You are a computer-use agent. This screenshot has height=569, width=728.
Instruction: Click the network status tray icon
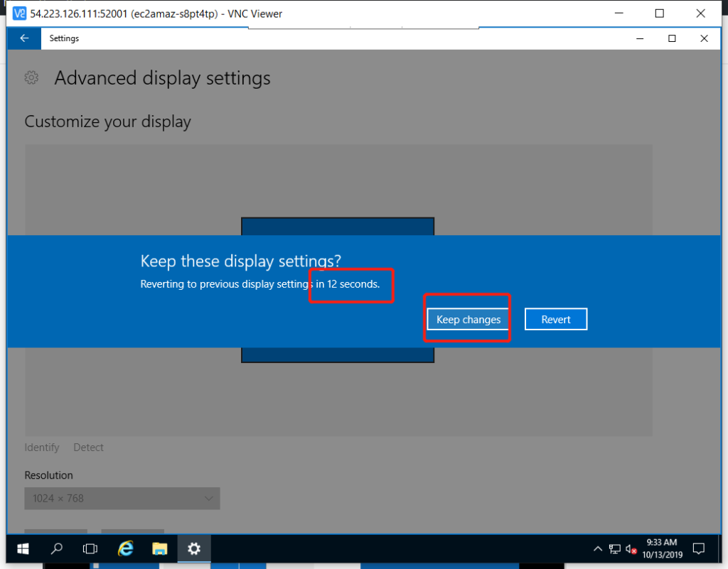point(615,549)
